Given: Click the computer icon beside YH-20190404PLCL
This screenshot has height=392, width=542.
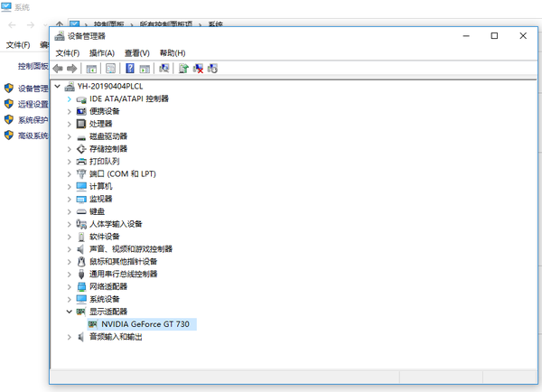Looking at the screenshot, I should tap(70, 86).
